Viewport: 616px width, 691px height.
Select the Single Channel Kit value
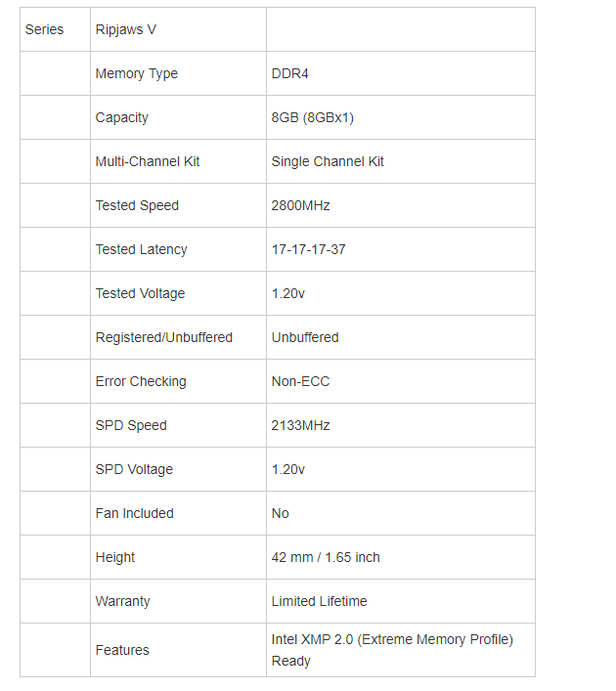point(328,161)
